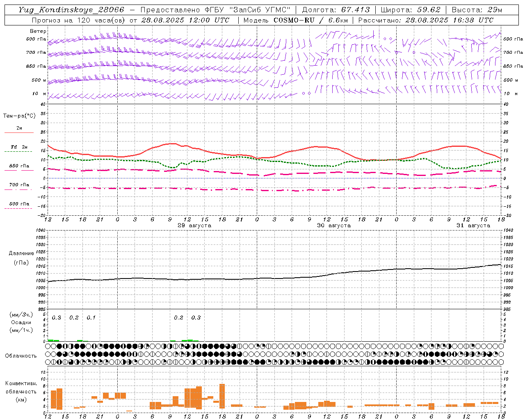Click the Модель COSMO-RU / 6.6км label
The width and height of the screenshot is (525, 420).
point(296,20)
